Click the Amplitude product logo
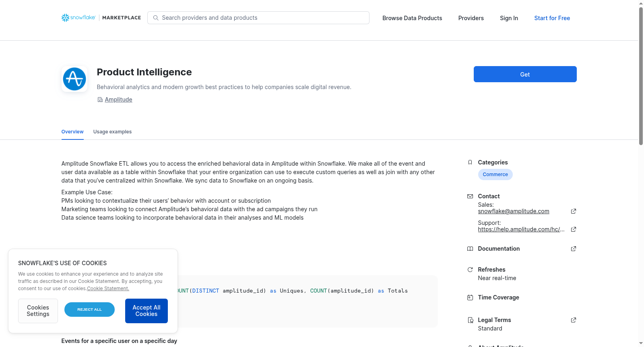The image size is (644, 347). click(74, 79)
